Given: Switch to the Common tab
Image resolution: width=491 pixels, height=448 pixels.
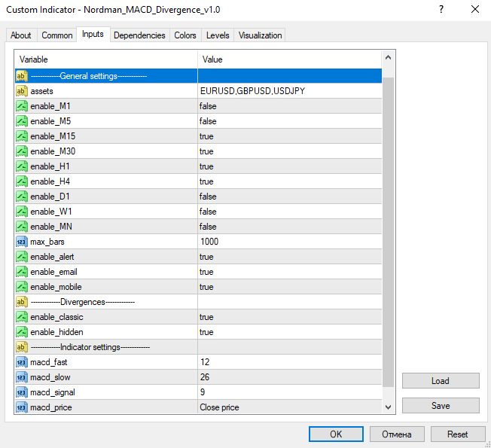Looking at the screenshot, I should coord(57,35).
